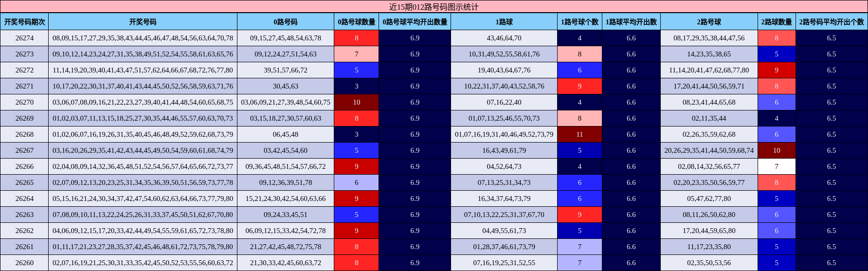Select 0路号码 cell 09,24,33,45,51
This screenshot has height=271, width=868.
tap(286, 215)
